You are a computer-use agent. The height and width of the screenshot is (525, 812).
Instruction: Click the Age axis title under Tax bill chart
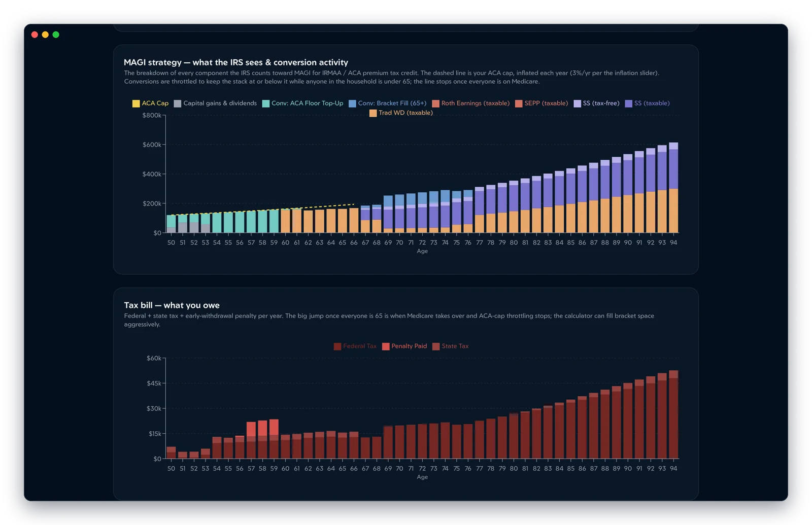422,477
